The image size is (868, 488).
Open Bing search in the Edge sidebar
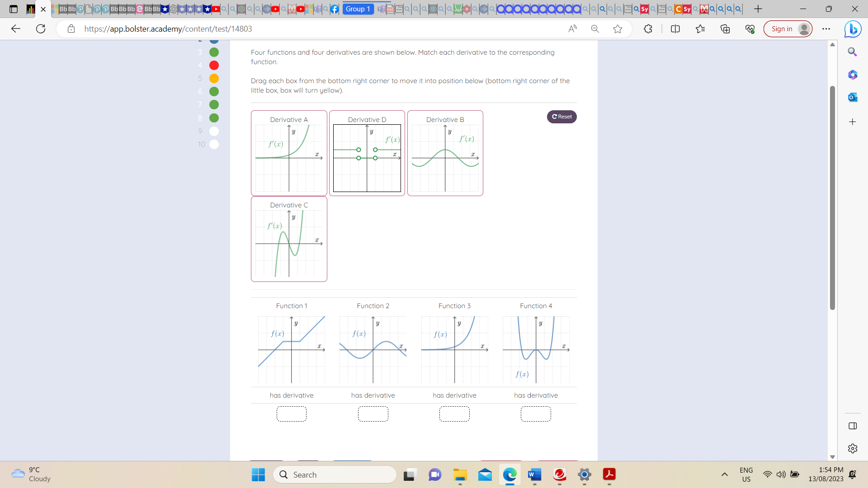coord(853,52)
